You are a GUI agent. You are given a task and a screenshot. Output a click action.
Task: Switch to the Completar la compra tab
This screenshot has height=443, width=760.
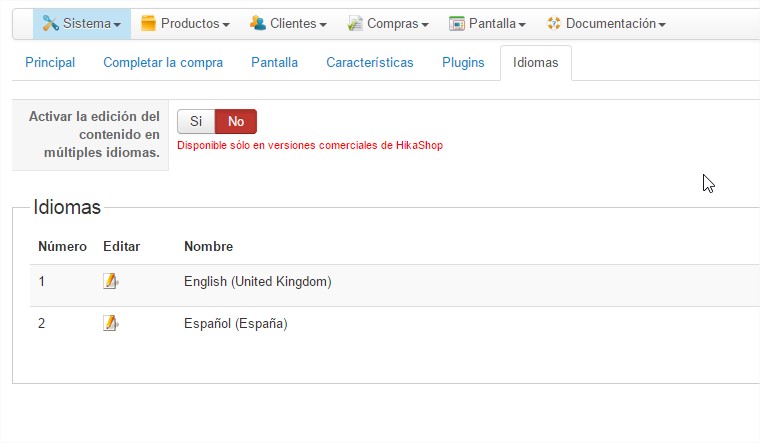(163, 63)
